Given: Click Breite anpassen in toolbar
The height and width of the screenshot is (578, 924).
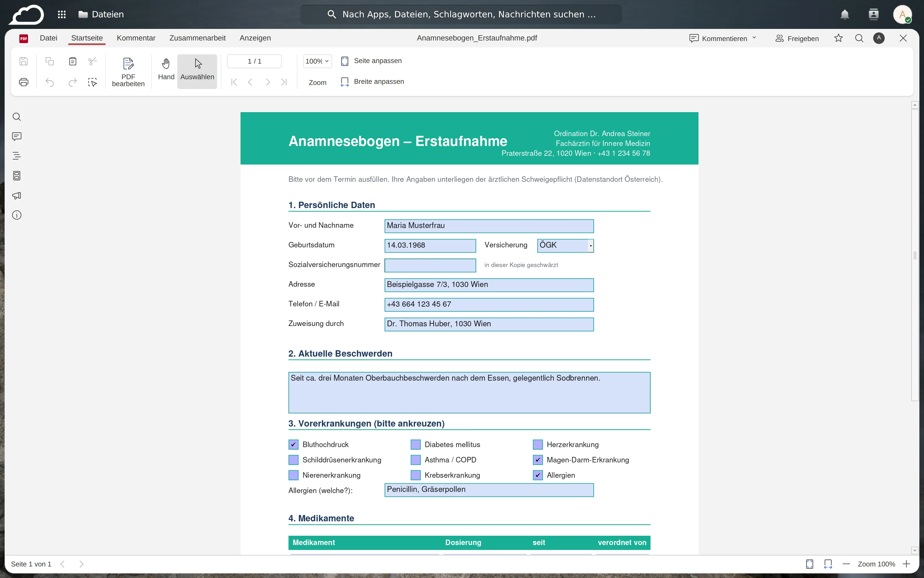Looking at the screenshot, I should click(372, 82).
